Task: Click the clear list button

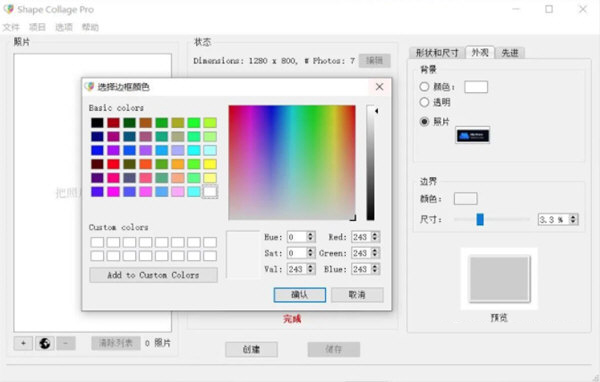Action: (x=116, y=343)
